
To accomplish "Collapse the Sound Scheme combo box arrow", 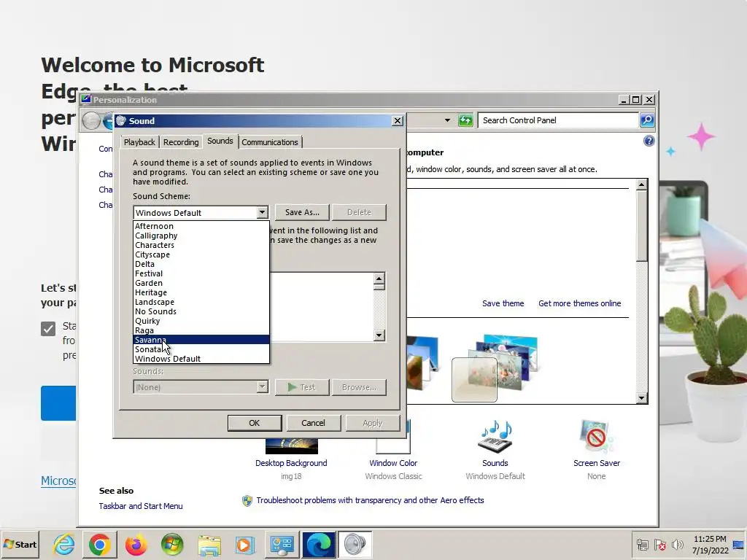I will click(262, 212).
